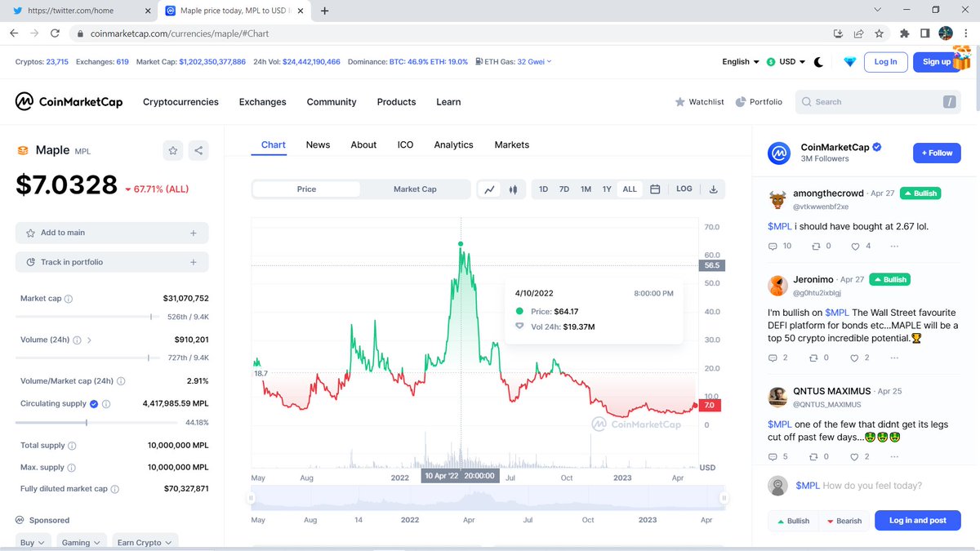Open the Exchanges menu
980x551 pixels.
coord(262,102)
